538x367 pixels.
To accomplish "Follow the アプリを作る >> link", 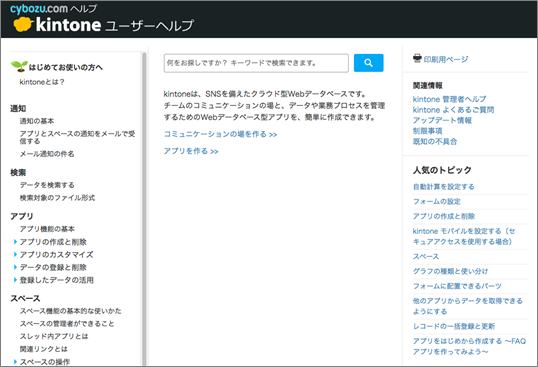I will (191, 151).
